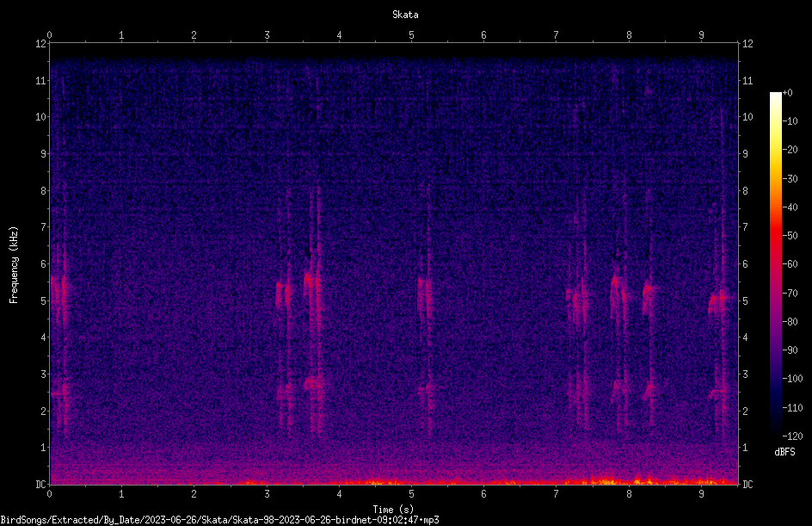Screen dimensions: 812x526
Task: Click the white top end of the color bar
Action: coord(775,96)
